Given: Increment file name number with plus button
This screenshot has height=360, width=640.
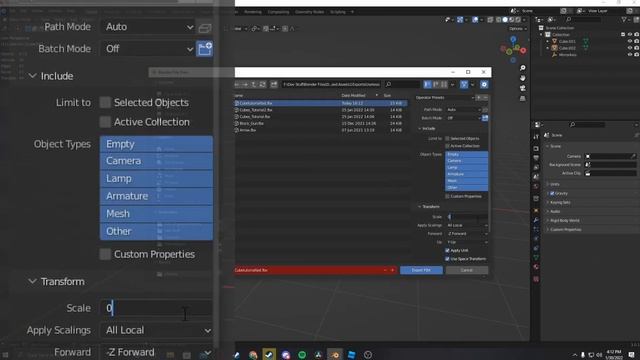Looking at the screenshot, I should pos(392,270).
